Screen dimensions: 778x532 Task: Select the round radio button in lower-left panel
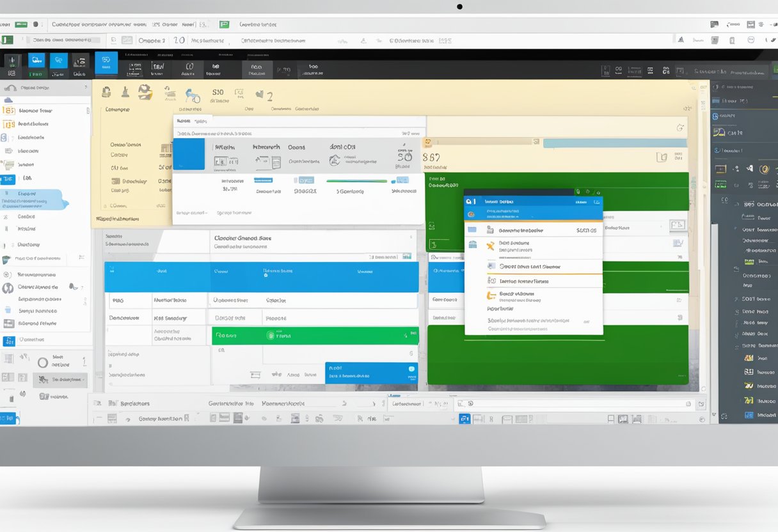coord(43,363)
